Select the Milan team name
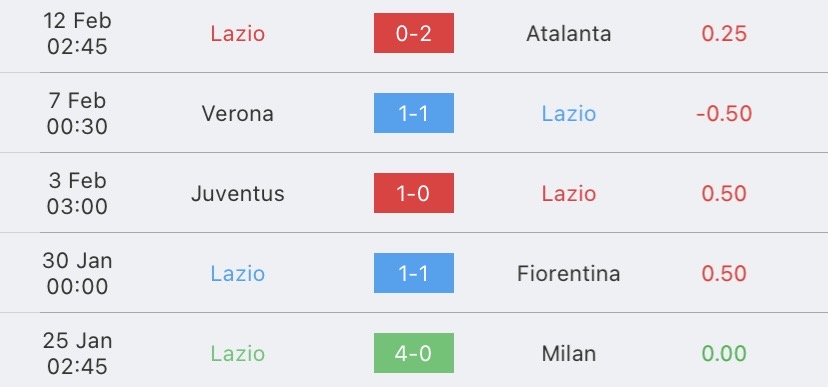Image resolution: width=828 pixels, height=387 pixels. click(x=569, y=354)
